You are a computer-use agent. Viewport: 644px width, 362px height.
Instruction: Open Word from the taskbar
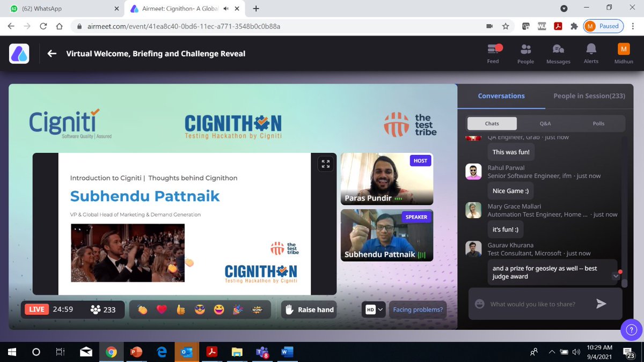287,352
